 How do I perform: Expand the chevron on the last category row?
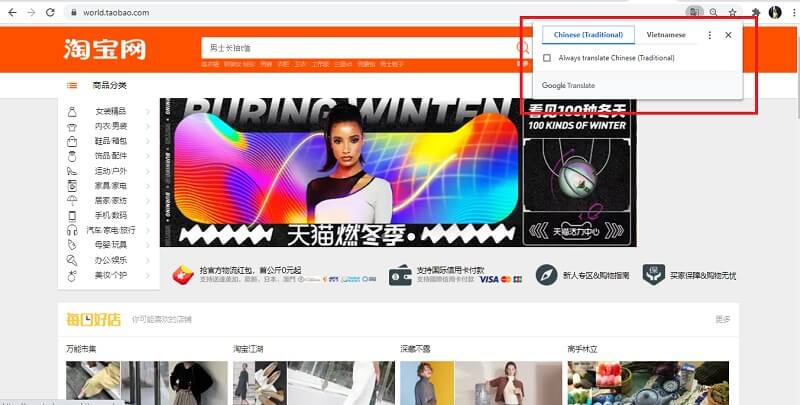pos(147,275)
